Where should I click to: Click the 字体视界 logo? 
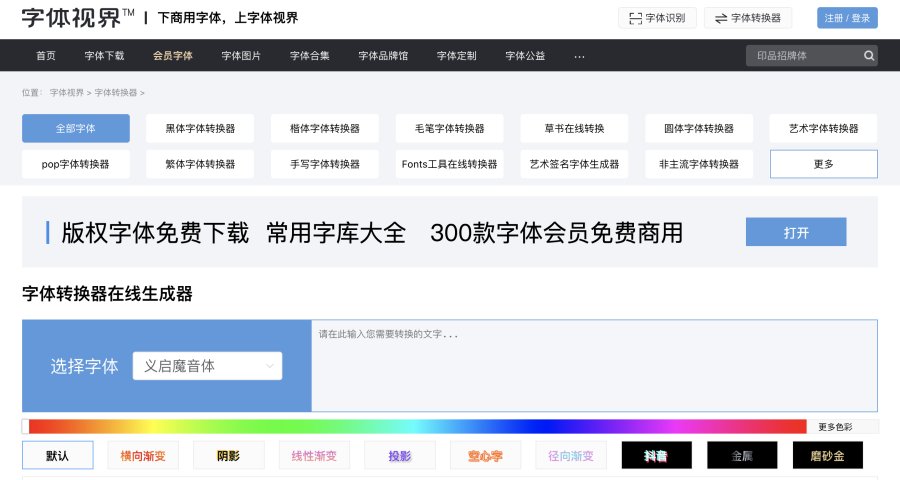coord(78,17)
